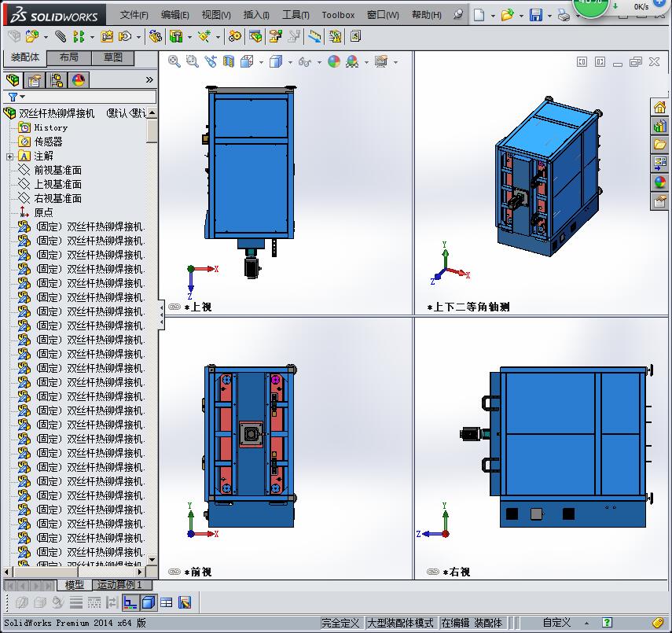Open the 视图(V) menu
The height and width of the screenshot is (633, 672).
click(216, 15)
